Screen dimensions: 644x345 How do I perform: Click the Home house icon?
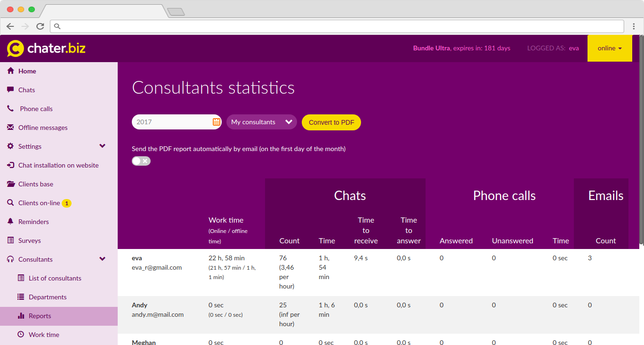coord(10,71)
